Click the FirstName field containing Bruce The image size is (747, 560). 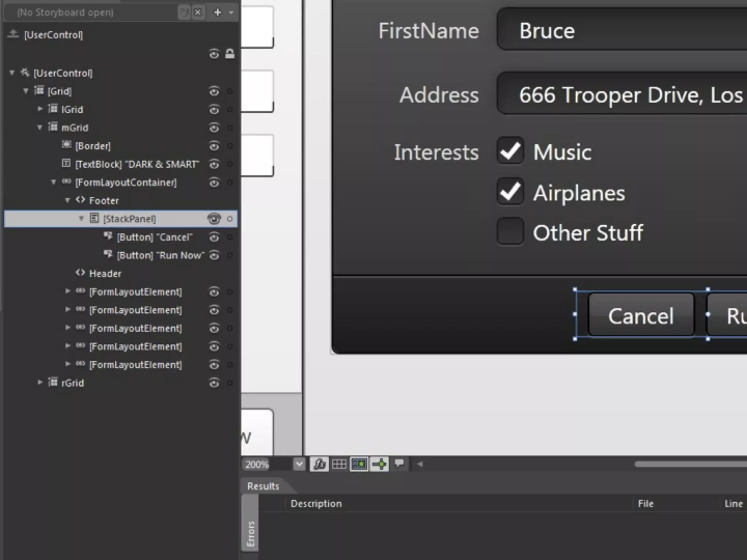tap(620, 31)
